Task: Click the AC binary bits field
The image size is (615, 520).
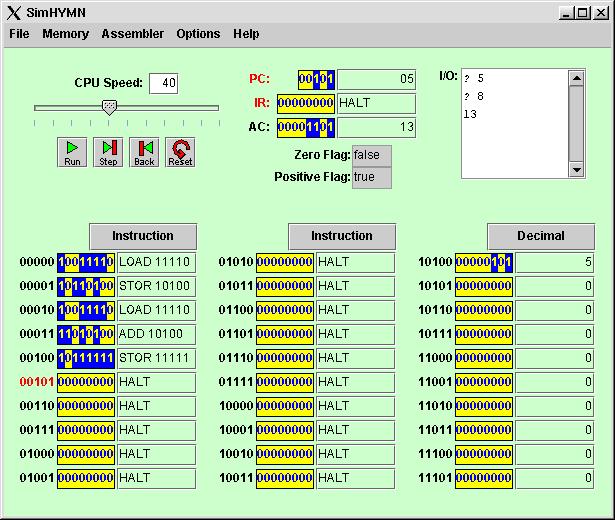Action: click(306, 127)
